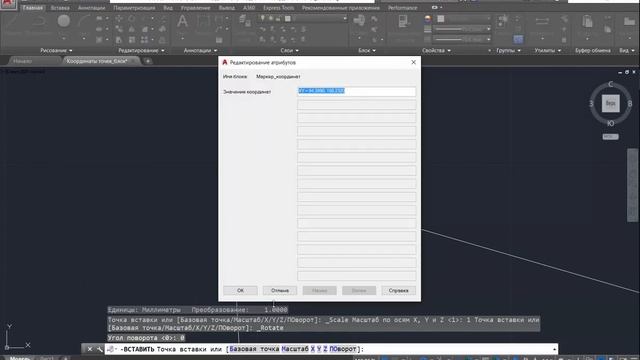Choose Масштаб option in command line

pos(295,349)
